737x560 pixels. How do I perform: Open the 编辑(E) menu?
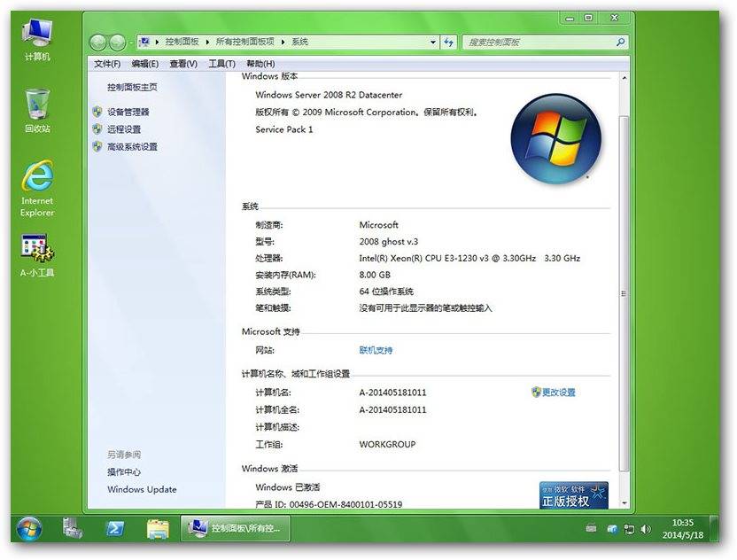tap(144, 64)
